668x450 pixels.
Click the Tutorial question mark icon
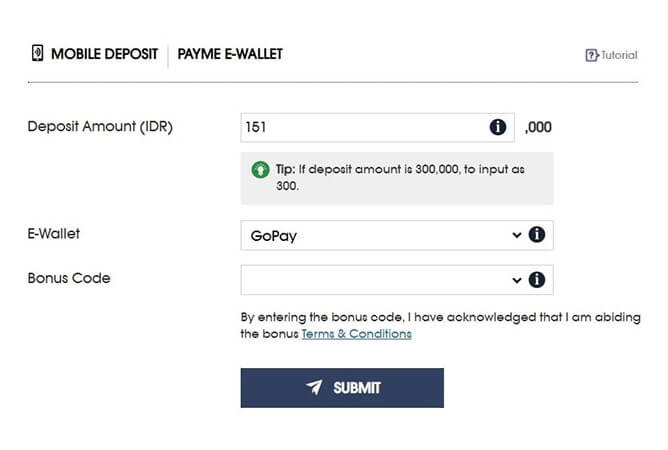[592, 55]
